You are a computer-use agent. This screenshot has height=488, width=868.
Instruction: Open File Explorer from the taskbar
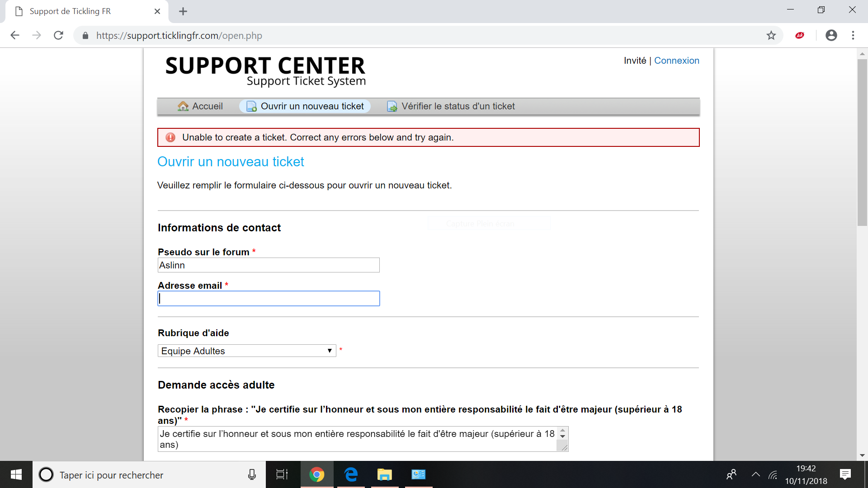[385, 474]
